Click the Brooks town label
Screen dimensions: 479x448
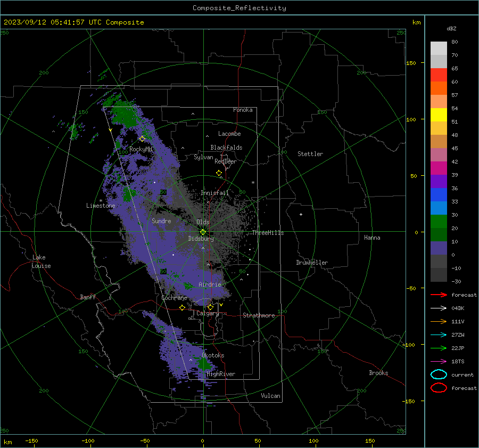[x=378, y=373]
